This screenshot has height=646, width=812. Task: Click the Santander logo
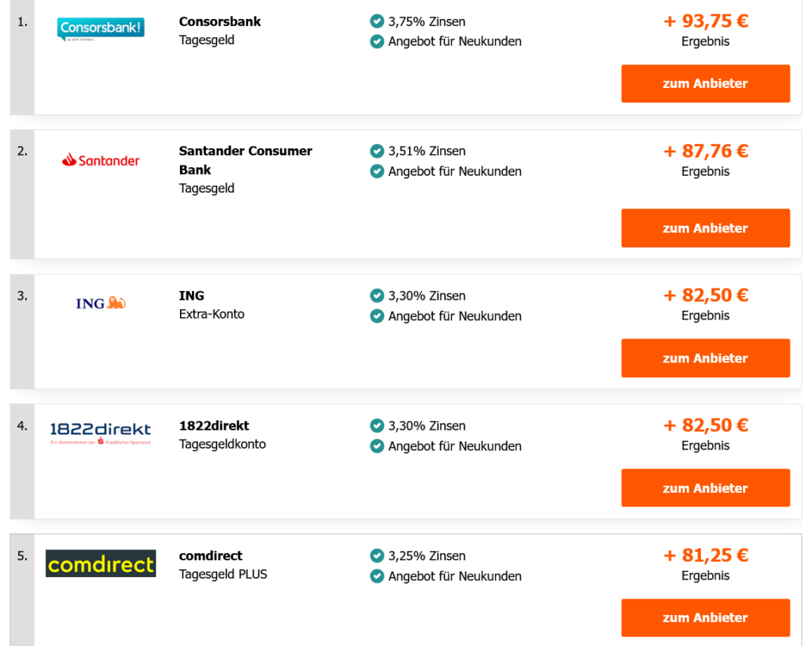[101, 160]
